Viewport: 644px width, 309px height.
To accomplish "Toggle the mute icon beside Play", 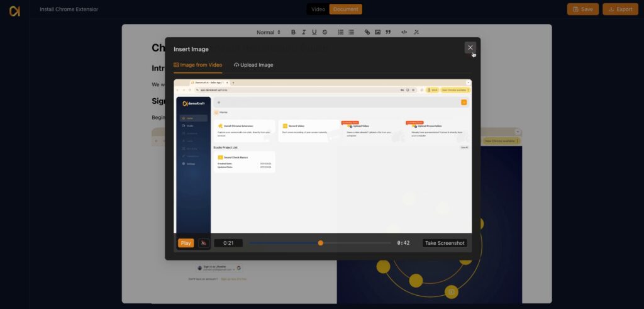I will [204, 243].
